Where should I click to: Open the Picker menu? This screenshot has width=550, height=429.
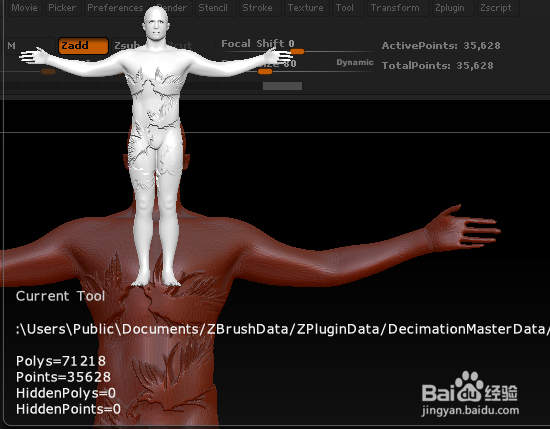click(x=62, y=8)
